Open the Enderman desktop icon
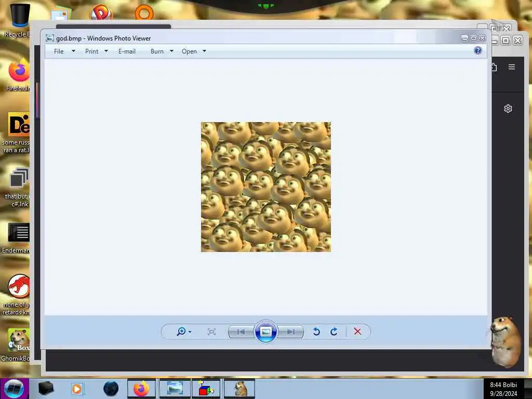 point(17,238)
